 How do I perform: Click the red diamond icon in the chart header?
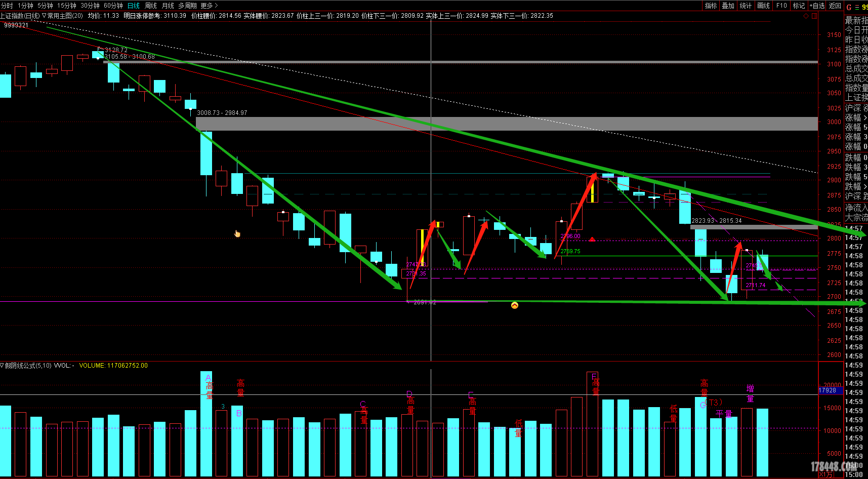tap(806, 16)
